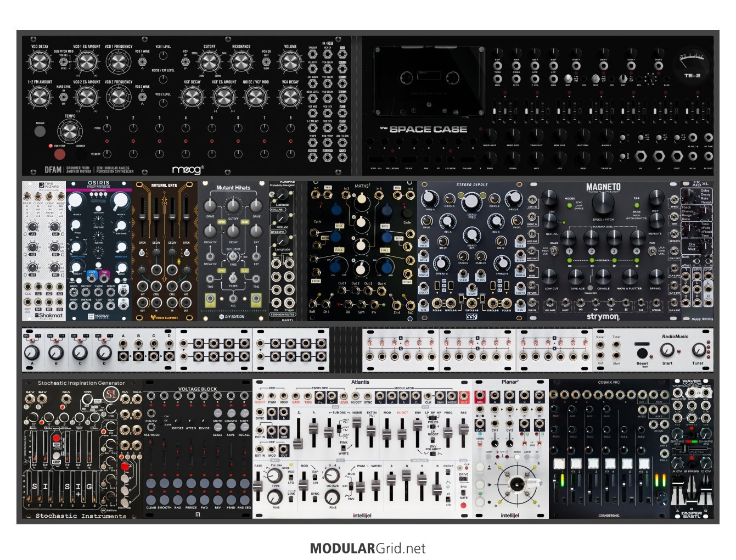The height and width of the screenshot is (560, 736).
Task: Click the Voltage Block Mute button
Action: pyautogui.click(x=218, y=412)
